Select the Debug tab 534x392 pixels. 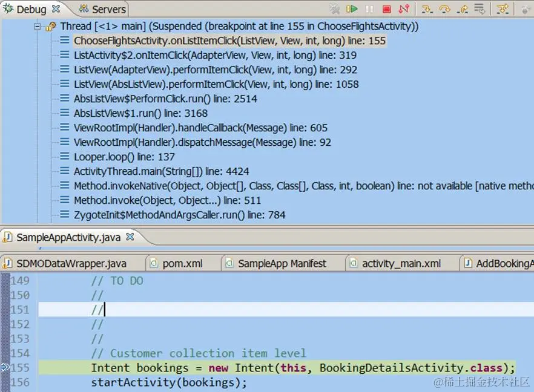[31, 9]
